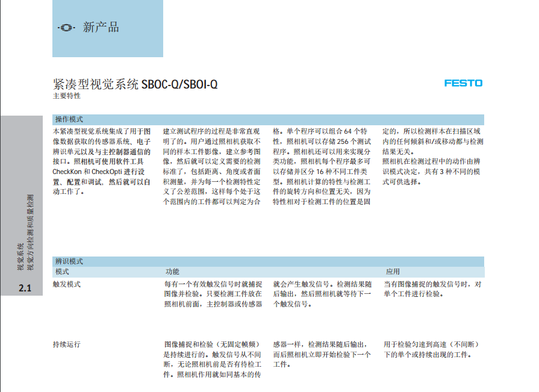Screen dimensions: 539x392
Task: Click the line '本紧凑型视觉系统集成了用于图'
Action: click(x=102, y=131)
